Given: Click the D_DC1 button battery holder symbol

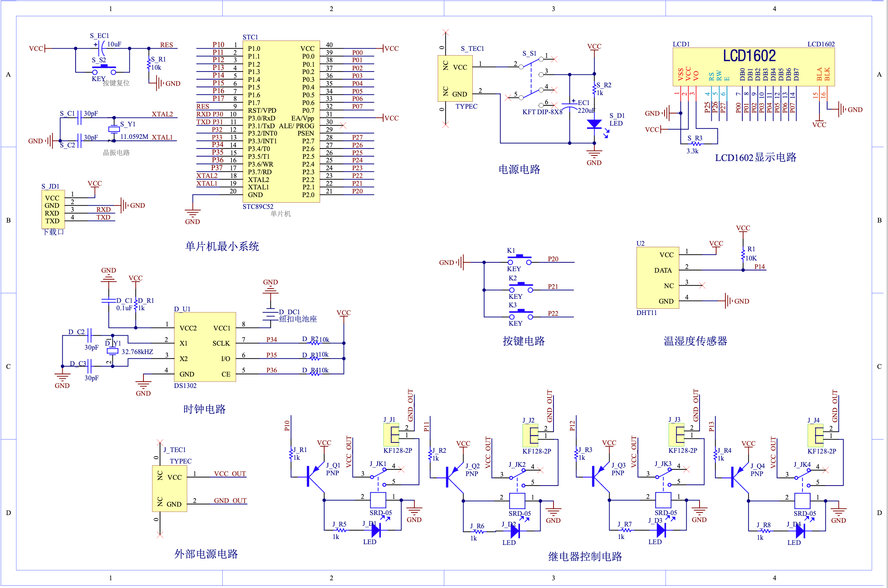Looking at the screenshot, I should tap(270, 314).
